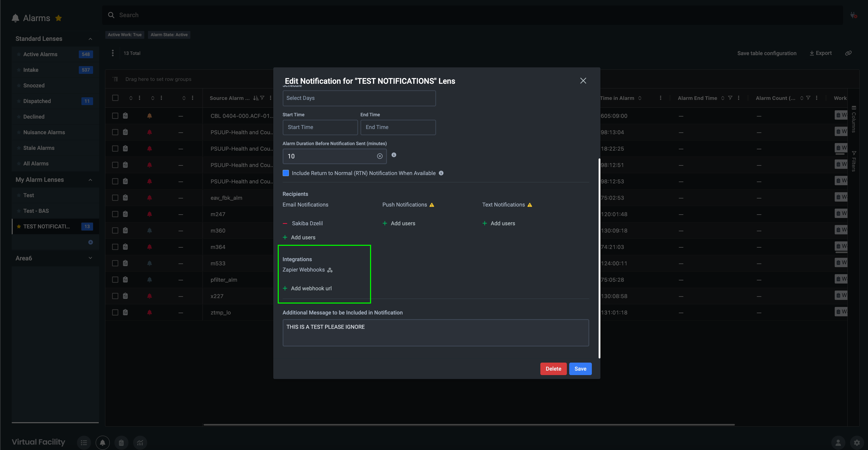Collapse the Standard Lenses section
868x450 pixels.
90,39
